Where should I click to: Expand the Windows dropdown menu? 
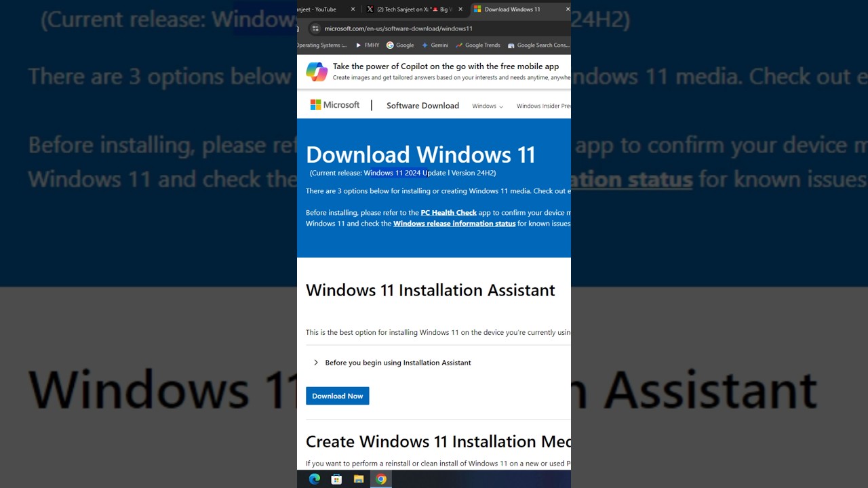[x=488, y=106]
